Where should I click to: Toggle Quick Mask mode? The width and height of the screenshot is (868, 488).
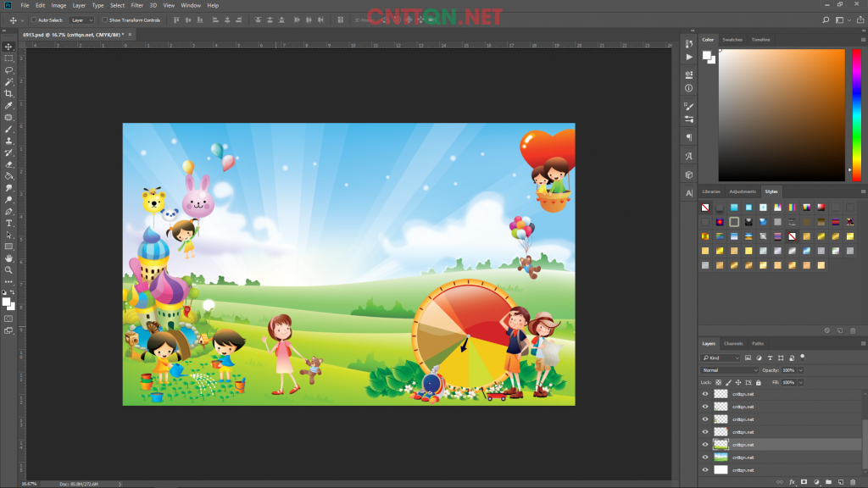click(8, 319)
